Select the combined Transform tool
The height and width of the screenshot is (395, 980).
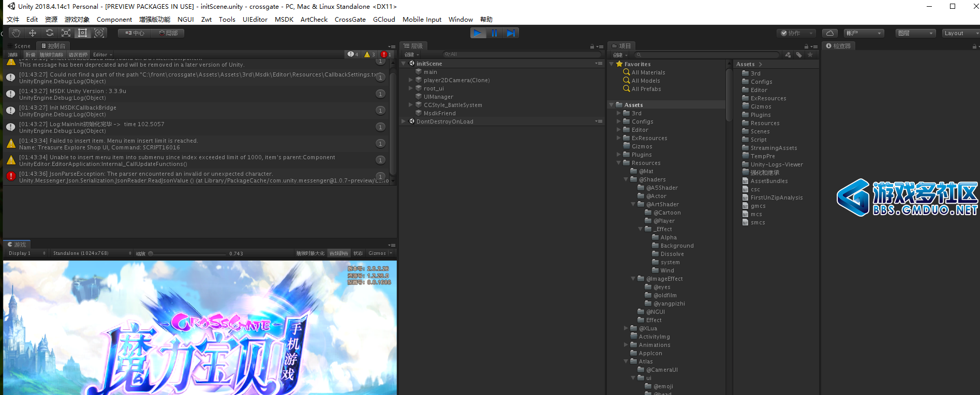pyautogui.click(x=99, y=33)
